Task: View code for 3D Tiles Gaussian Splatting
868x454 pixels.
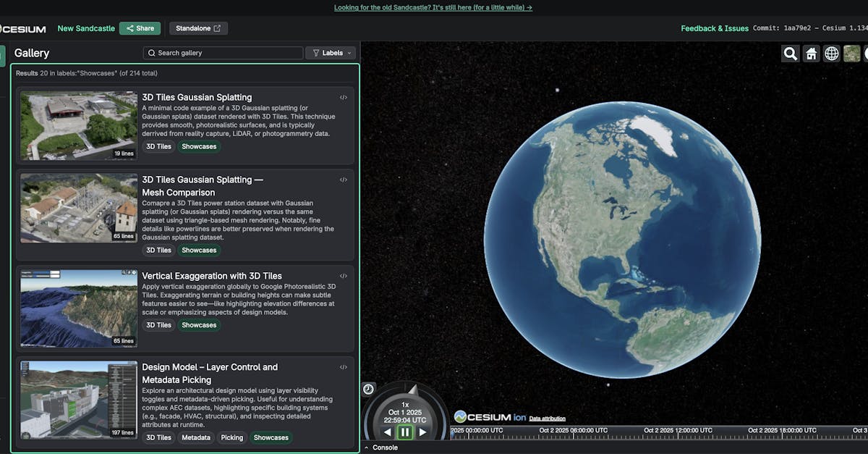Action: (344, 97)
